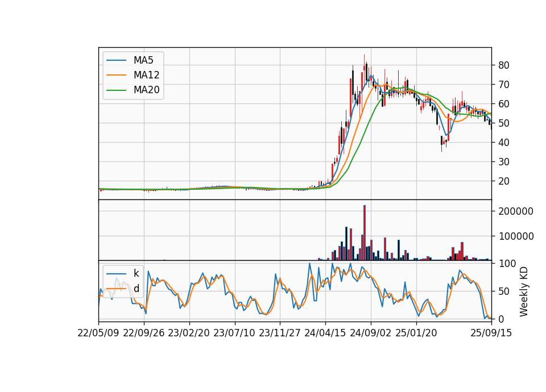Click the KD axis label 50
This screenshot has height=392, width=546.
point(504,291)
